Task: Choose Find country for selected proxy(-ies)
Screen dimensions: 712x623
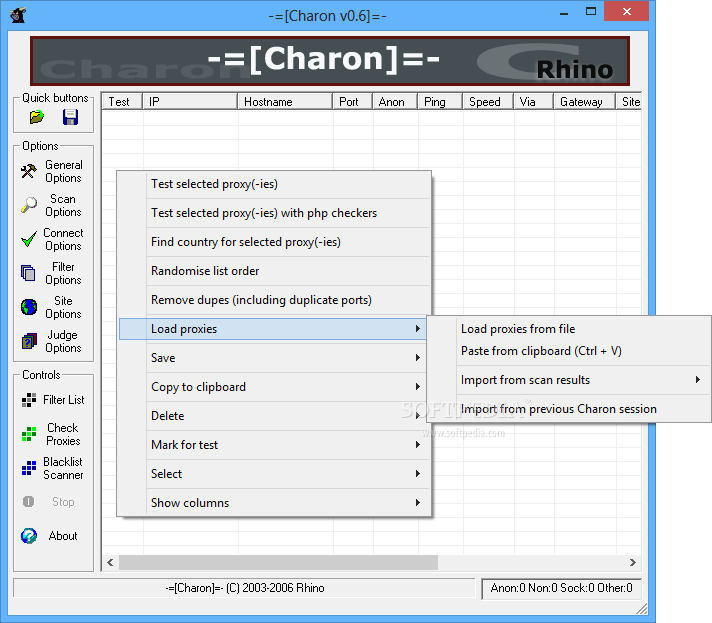Action: pyautogui.click(x=274, y=242)
